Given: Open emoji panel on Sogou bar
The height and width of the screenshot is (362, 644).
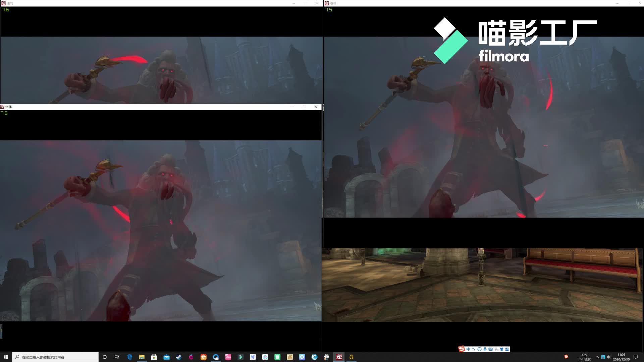Looking at the screenshot, I should [480, 349].
